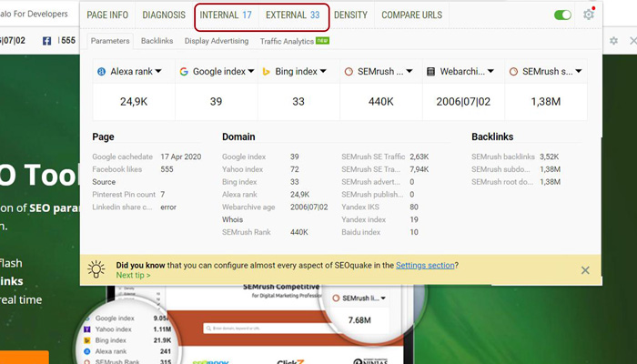Dismiss the Did you know tip banner
The height and width of the screenshot is (364, 637).
585,270
